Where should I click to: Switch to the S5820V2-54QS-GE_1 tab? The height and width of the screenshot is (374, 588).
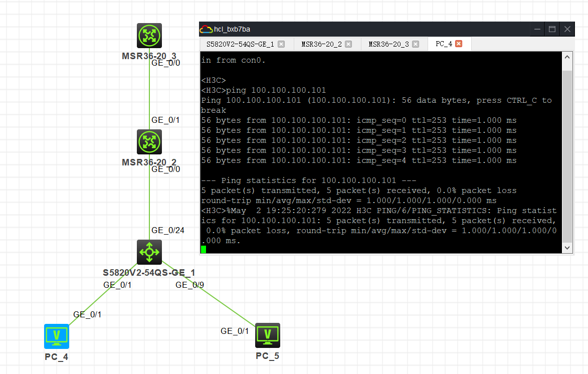coord(240,44)
